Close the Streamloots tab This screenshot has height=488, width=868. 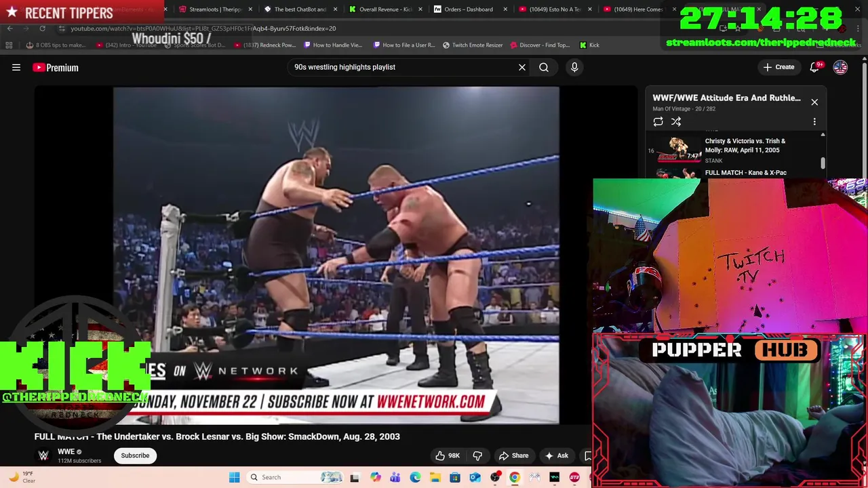click(x=251, y=9)
